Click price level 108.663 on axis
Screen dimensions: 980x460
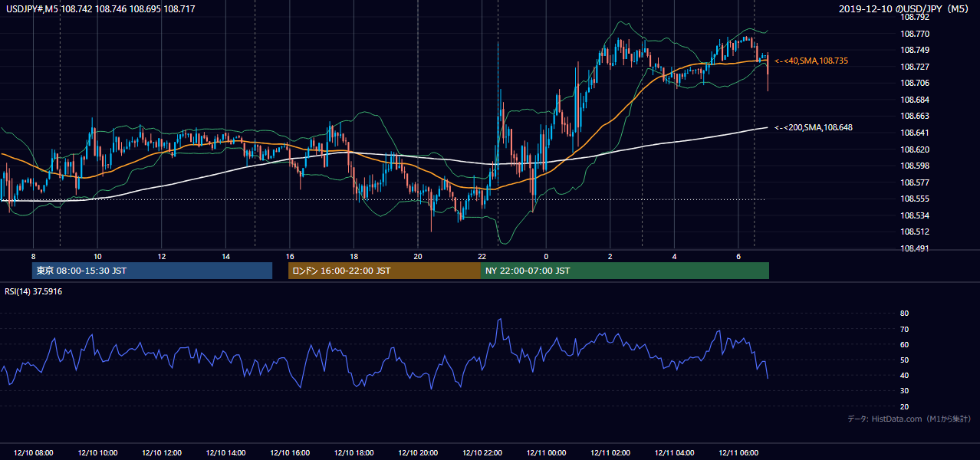[914, 116]
